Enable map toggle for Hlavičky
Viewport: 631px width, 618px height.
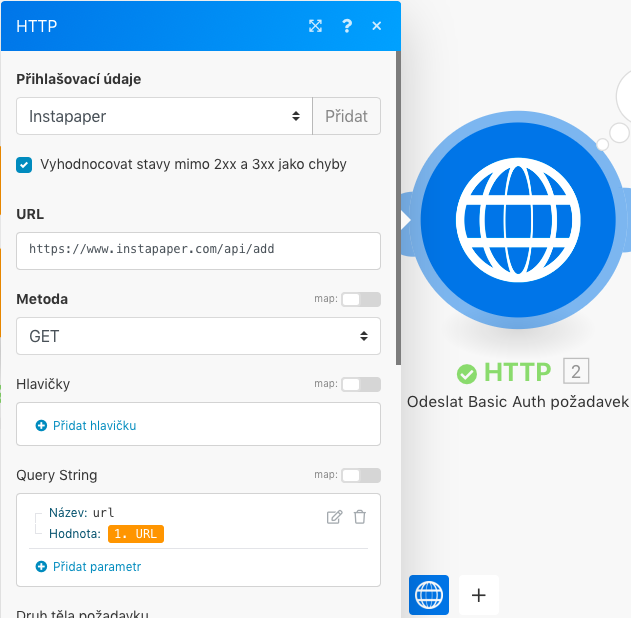360,384
